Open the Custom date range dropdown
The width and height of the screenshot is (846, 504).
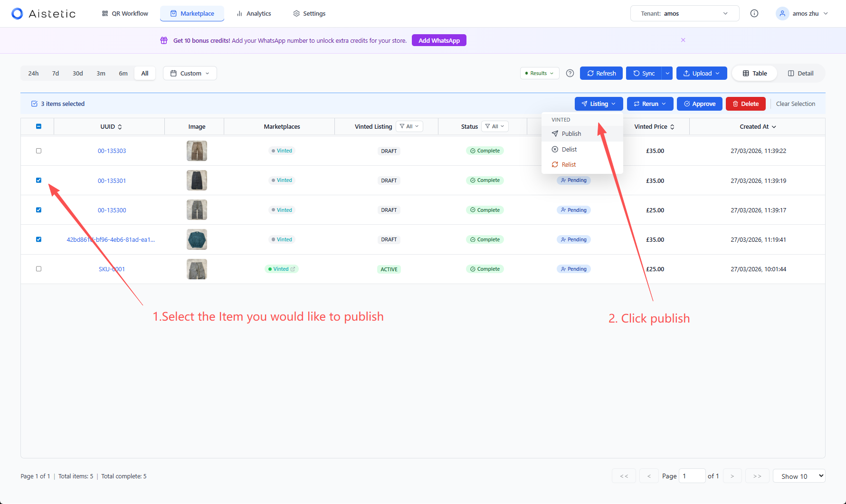(x=190, y=73)
